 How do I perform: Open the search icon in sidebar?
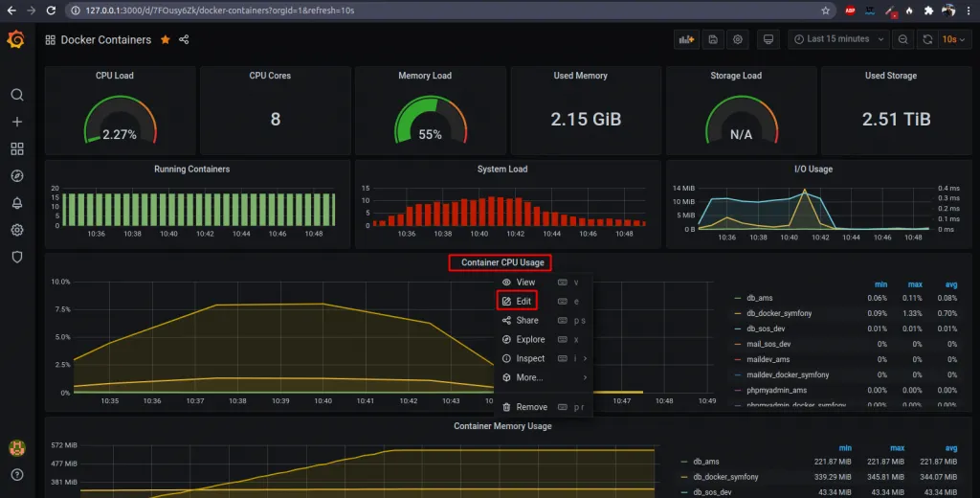click(16, 95)
